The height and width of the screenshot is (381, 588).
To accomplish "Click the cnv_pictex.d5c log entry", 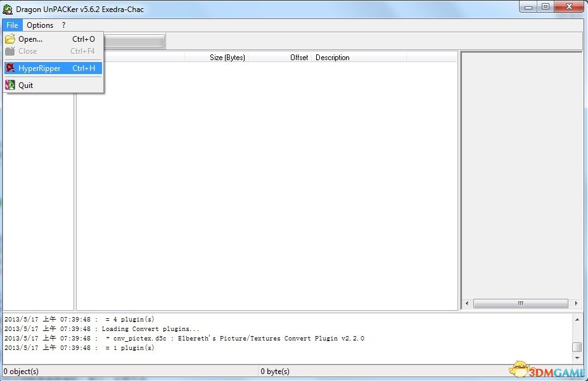I will [x=184, y=339].
